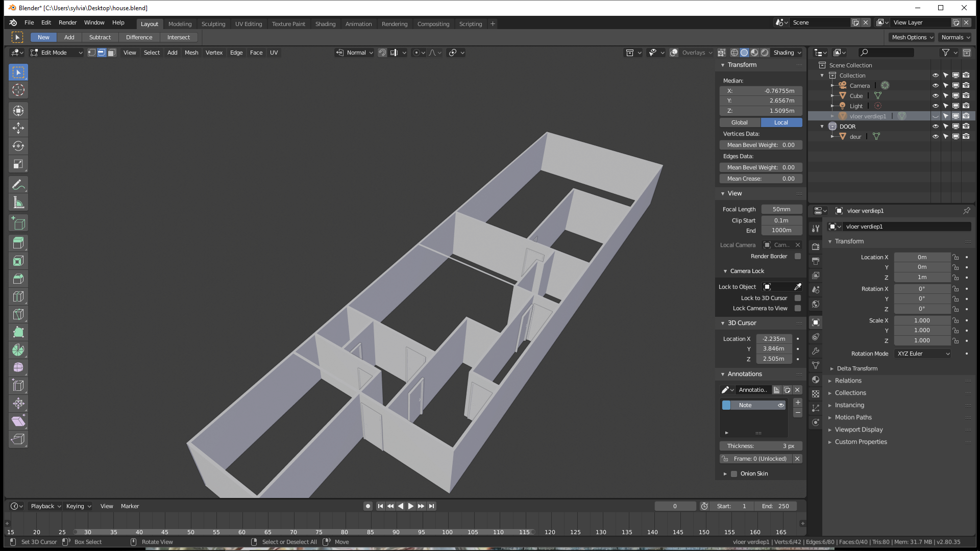The image size is (980, 551).
Task: Open the Sculpting workspace tab
Action: 213,24
